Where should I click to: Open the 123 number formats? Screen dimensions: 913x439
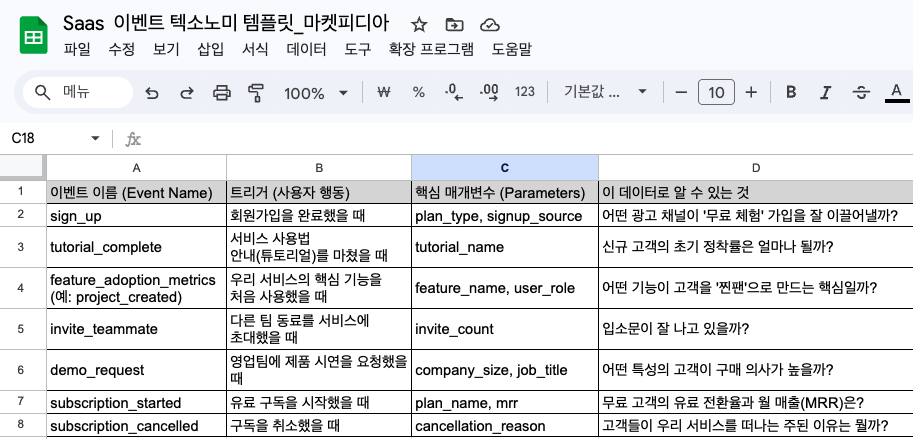[525, 92]
